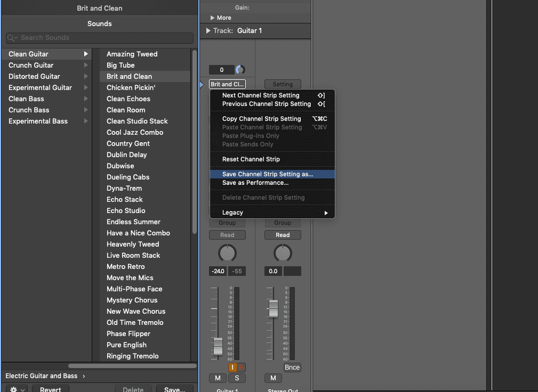Click the Stereo Out volume fader
Image resolution: width=538 pixels, height=392 pixels.
click(x=274, y=308)
